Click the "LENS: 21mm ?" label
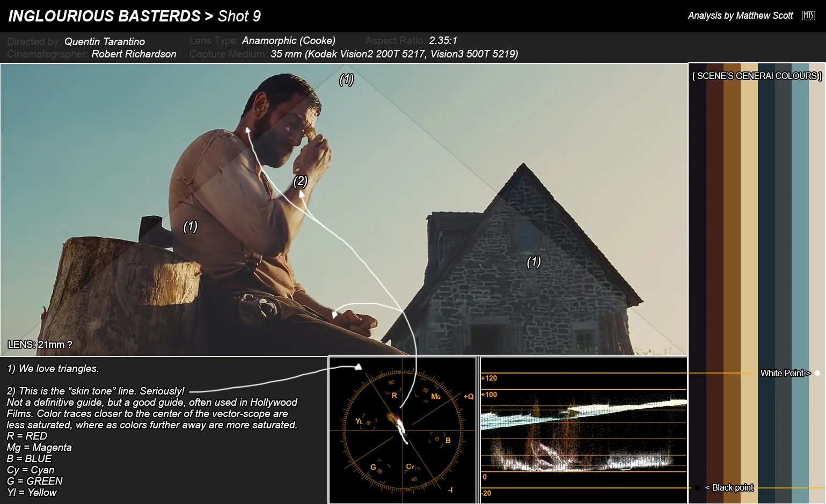This screenshot has height=504, width=826. 40,345
